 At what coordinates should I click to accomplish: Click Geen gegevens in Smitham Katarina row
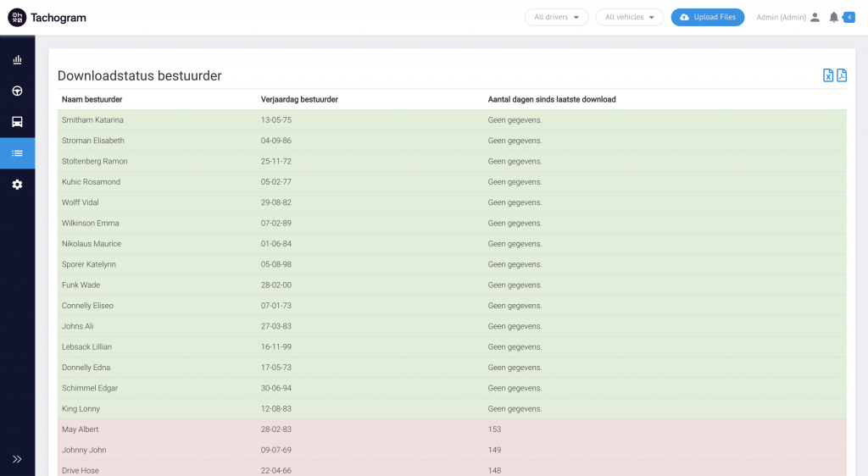(x=515, y=120)
